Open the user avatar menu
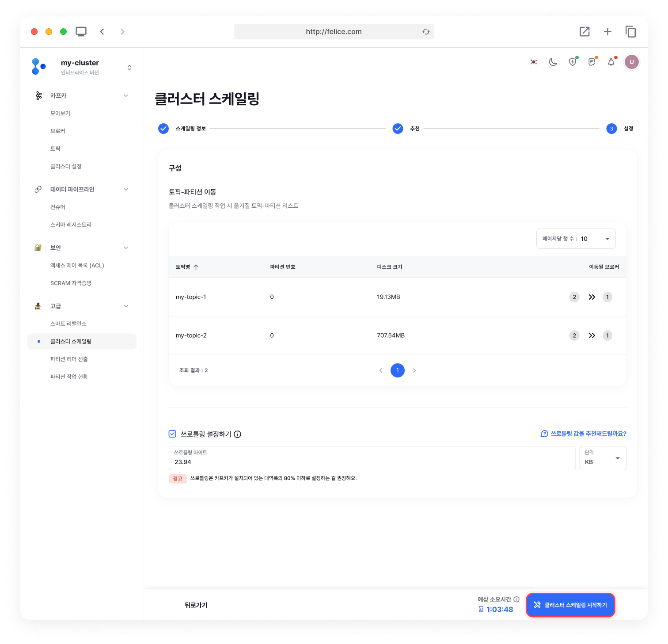Viewport: 668px width, 644px height. 632,62
